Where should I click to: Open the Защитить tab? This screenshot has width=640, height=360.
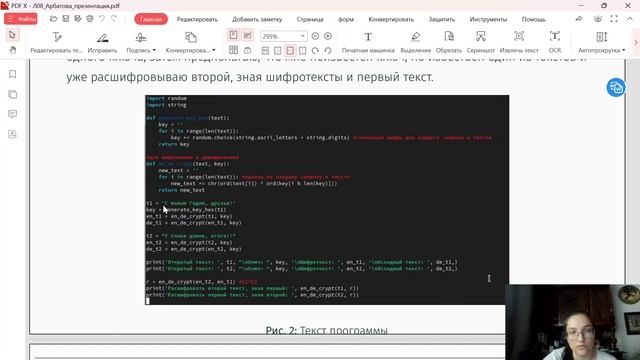[x=442, y=19]
